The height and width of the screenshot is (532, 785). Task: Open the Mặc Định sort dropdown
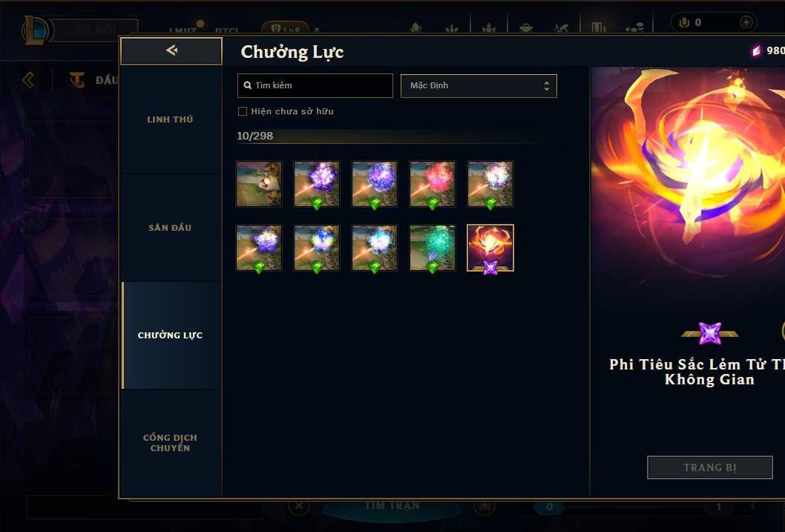479,85
